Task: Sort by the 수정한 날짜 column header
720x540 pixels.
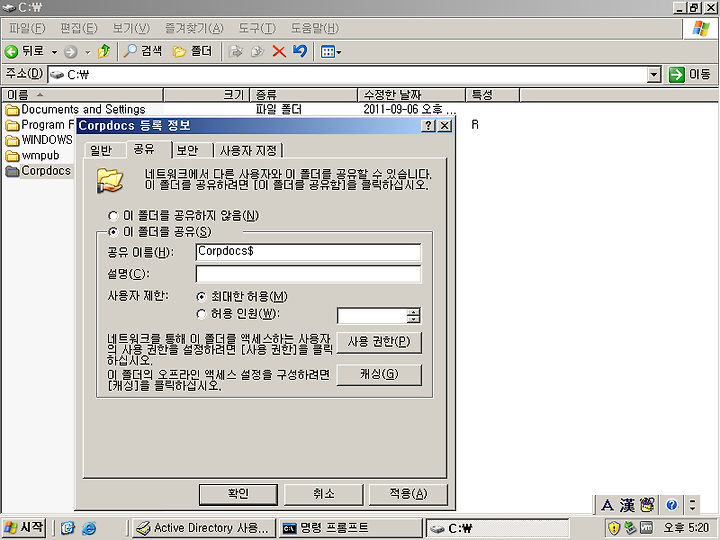Action: tap(411, 95)
